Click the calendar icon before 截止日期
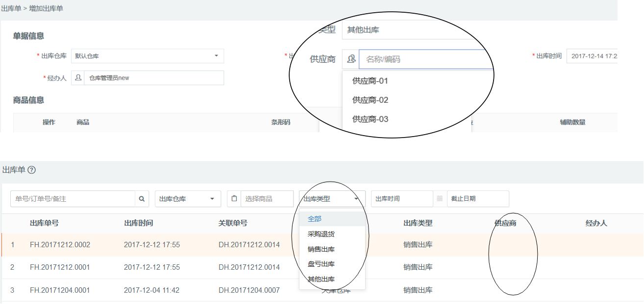This screenshot has width=644, height=304. (440, 199)
